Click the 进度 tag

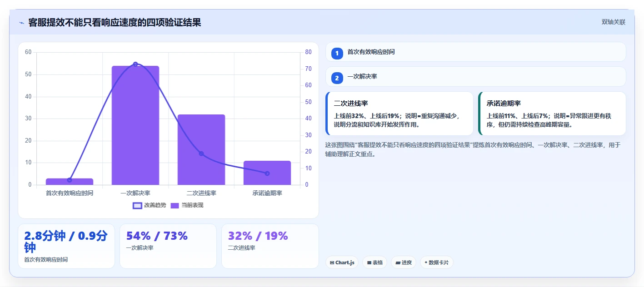[404, 262]
